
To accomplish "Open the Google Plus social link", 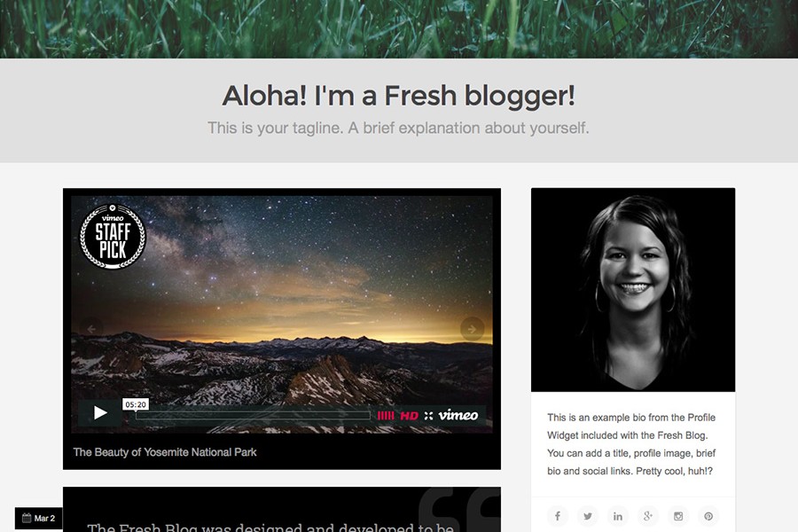I will point(648,516).
